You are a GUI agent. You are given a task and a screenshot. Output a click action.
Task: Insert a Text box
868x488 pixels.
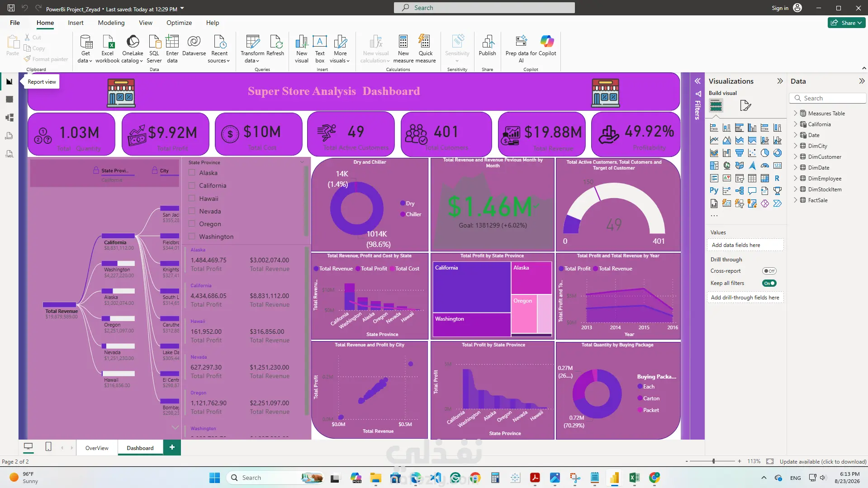320,48
